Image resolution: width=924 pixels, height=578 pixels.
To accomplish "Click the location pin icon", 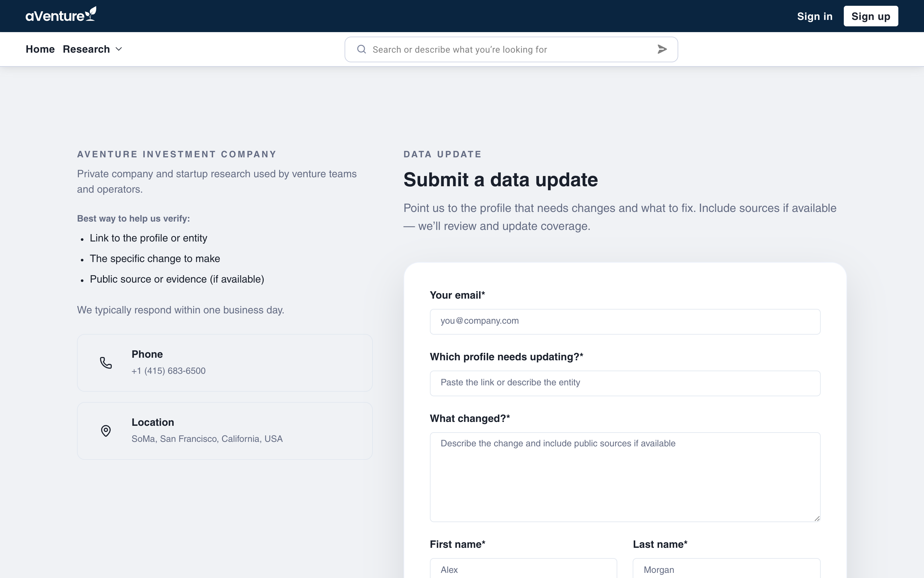I will [106, 431].
